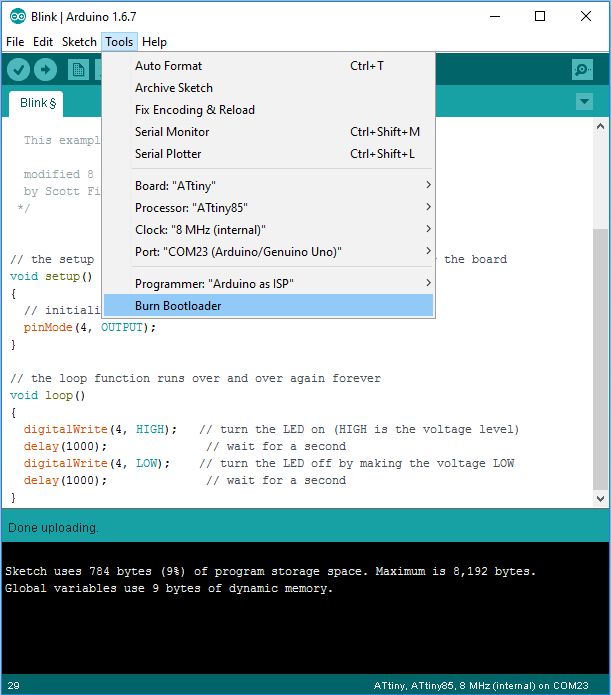611x695 pixels.
Task: Click the editor vertical scrollbar thumb
Action: click(x=600, y=359)
